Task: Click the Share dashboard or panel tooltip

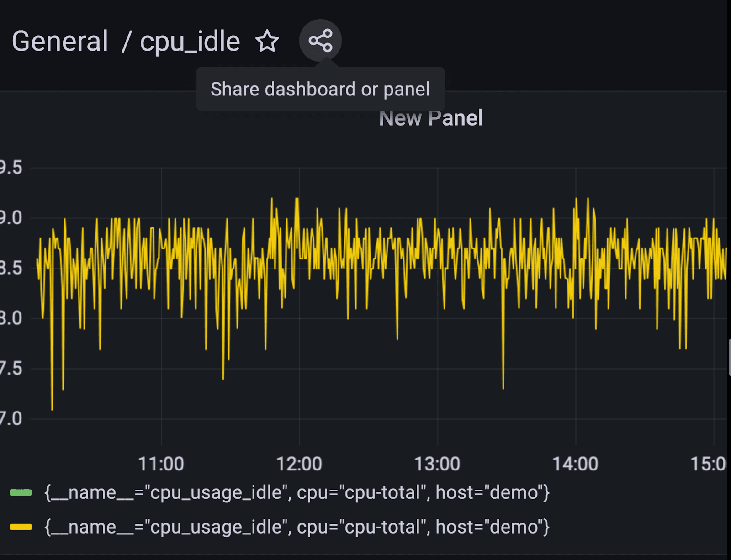Action: click(x=320, y=89)
